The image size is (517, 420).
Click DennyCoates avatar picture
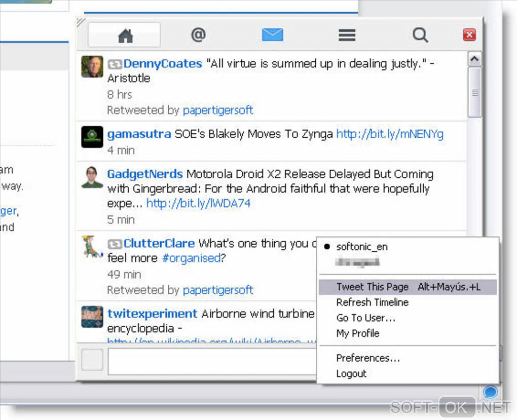click(92, 66)
